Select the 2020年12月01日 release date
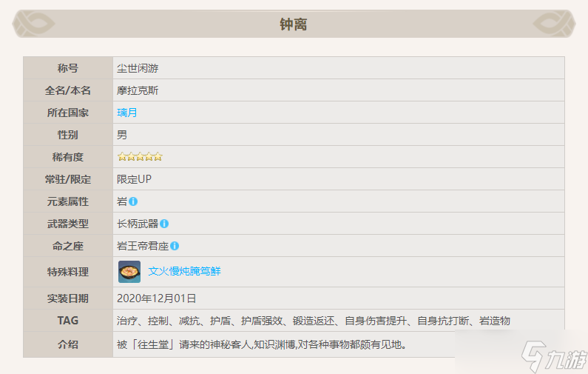The image size is (588, 374). pyautogui.click(x=156, y=298)
